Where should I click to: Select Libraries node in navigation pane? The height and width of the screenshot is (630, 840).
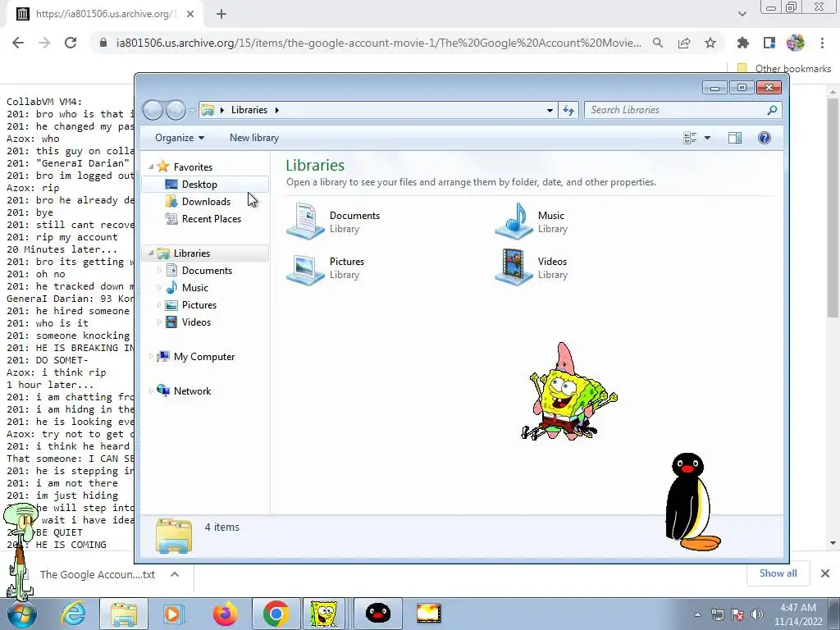click(x=192, y=253)
